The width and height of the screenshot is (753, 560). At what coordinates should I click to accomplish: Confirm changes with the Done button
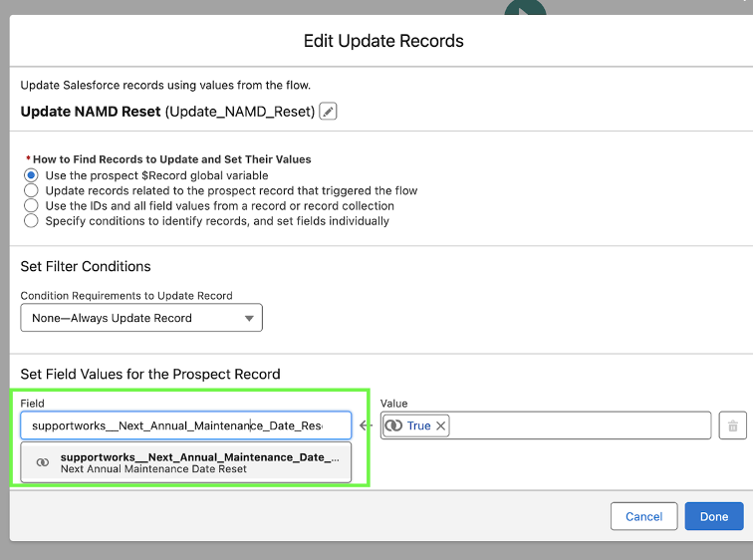tap(714, 517)
